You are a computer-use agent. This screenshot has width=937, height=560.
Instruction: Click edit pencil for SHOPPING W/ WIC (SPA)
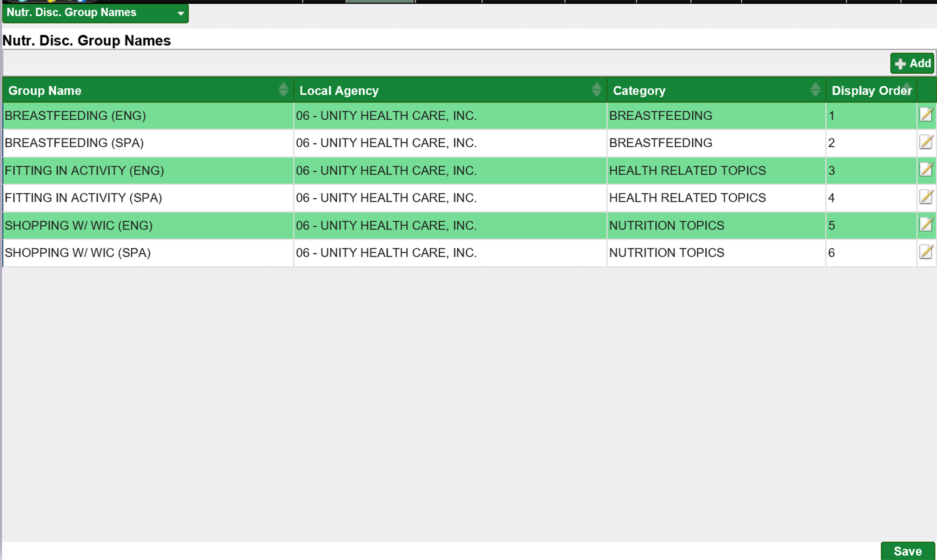tap(926, 252)
